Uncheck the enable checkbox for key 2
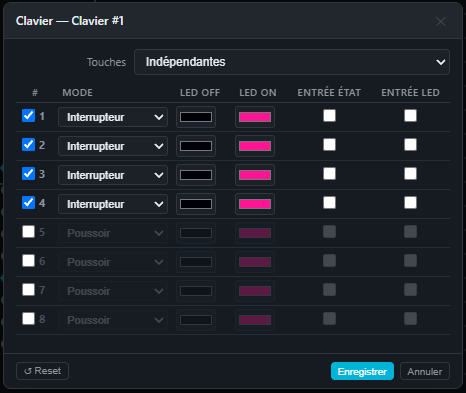 click(x=28, y=145)
